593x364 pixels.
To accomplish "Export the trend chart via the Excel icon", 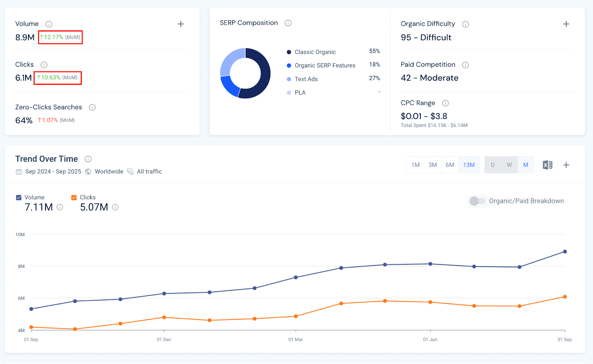I will [x=547, y=165].
